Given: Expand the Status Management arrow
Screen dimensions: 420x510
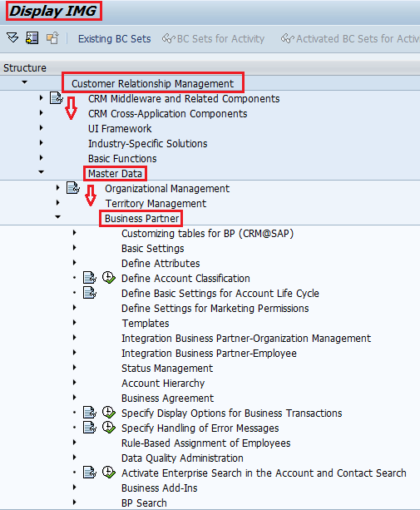Looking at the screenshot, I should [x=75, y=367].
